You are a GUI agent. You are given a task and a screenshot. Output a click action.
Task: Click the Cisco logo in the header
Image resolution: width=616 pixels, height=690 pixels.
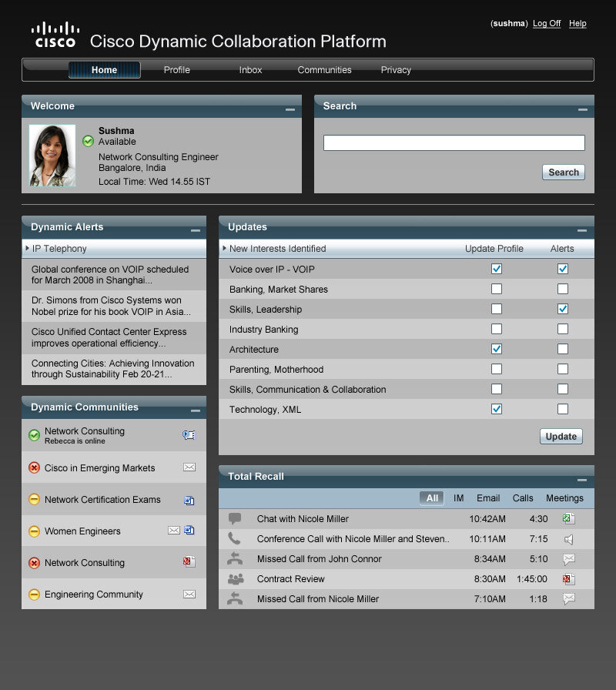55,35
